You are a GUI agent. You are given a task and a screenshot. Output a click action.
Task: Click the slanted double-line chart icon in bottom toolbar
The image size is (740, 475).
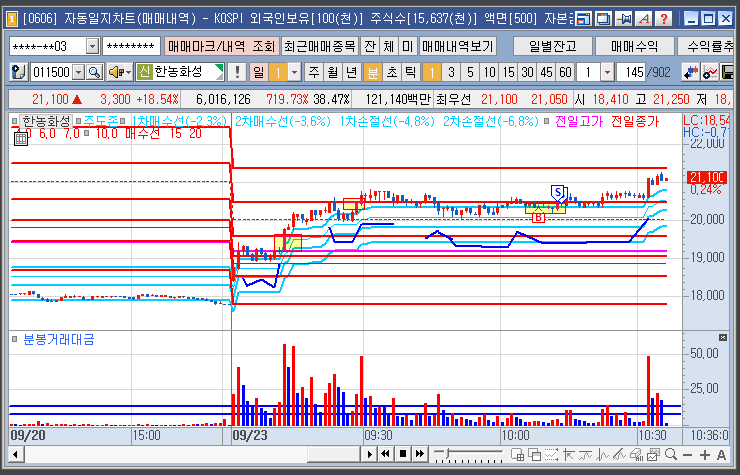tap(620, 455)
